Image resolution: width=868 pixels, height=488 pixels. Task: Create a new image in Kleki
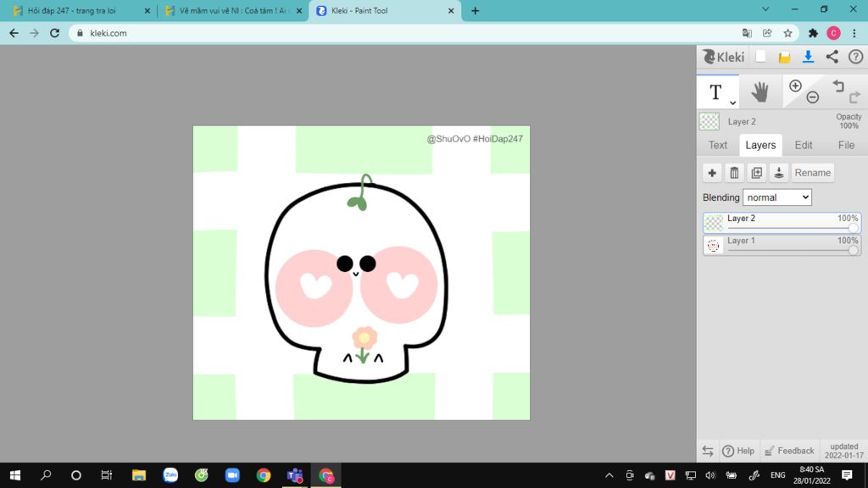pos(760,57)
